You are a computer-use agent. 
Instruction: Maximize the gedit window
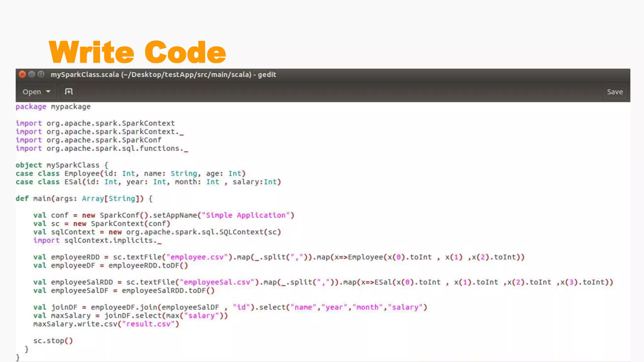41,74
